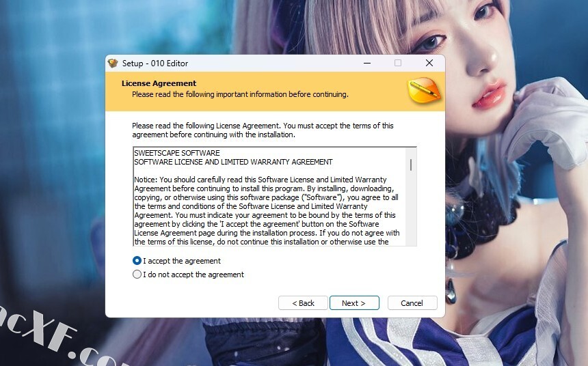Click the instruction paragraph above the license box
The width and height of the screenshot is (588, 366).
[x=263, y=130]
